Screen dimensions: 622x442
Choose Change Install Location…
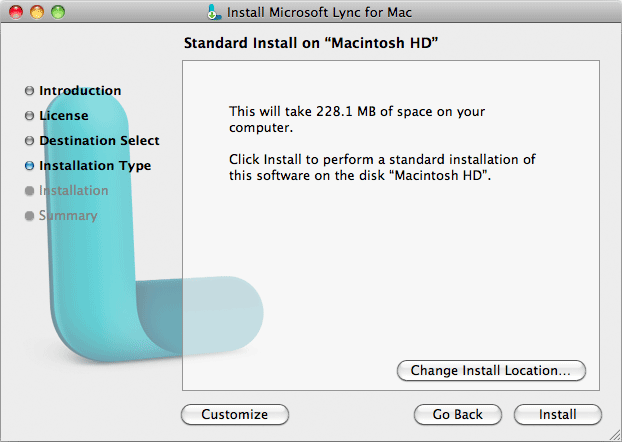pos(491,371)
